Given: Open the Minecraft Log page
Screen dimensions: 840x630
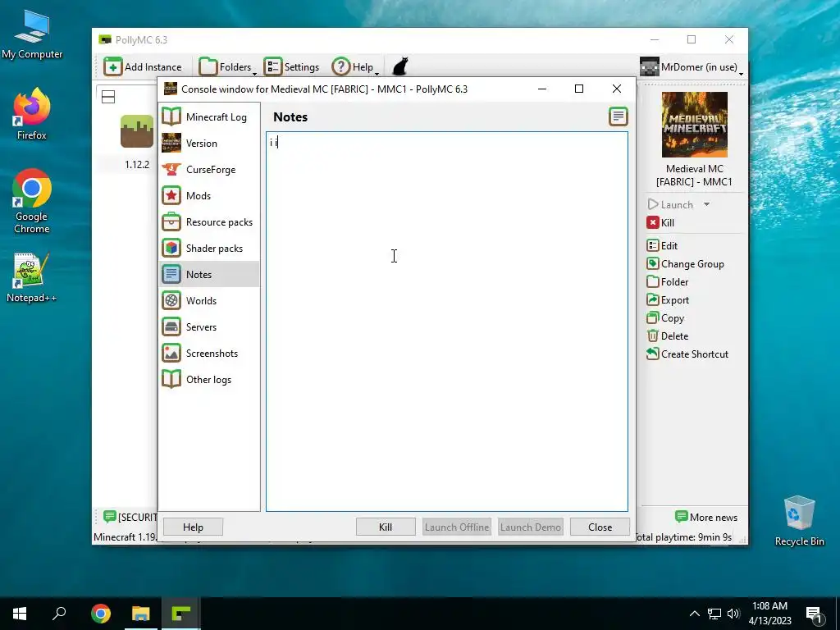Looking at the screenshot, I should (x=209, y=116).
